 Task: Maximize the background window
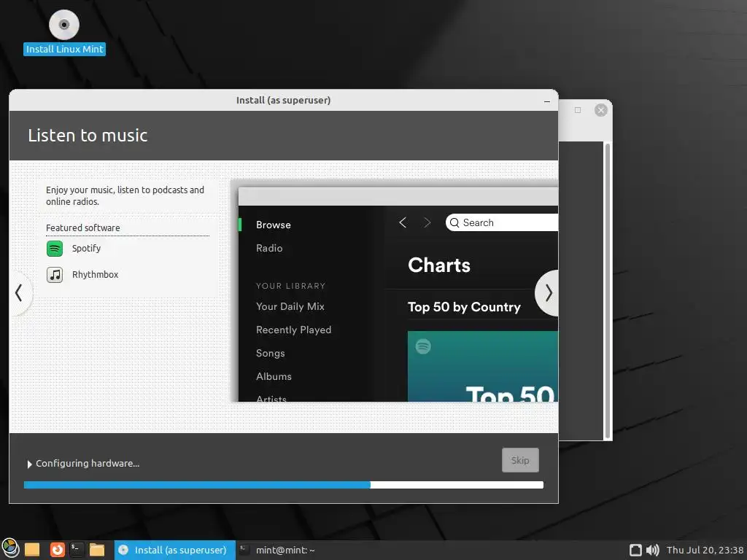pyautogui.click(x=578, y=110)
